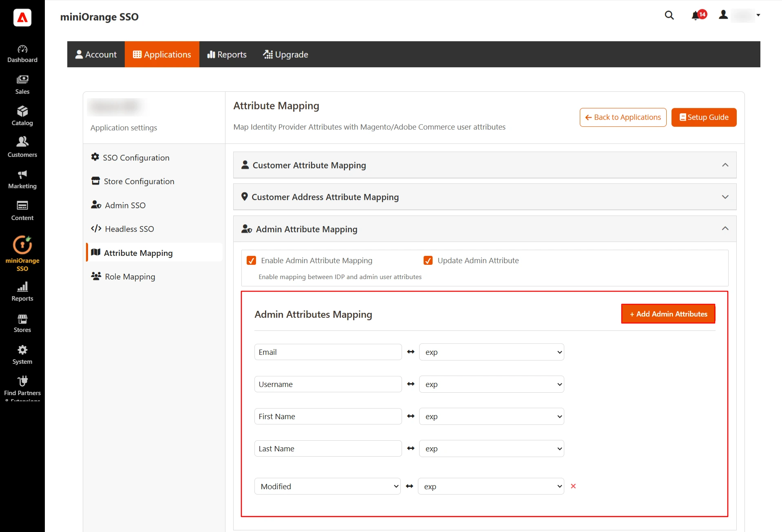
Task: Open the exp dropdown for First Name
Action: pos(491,416)
